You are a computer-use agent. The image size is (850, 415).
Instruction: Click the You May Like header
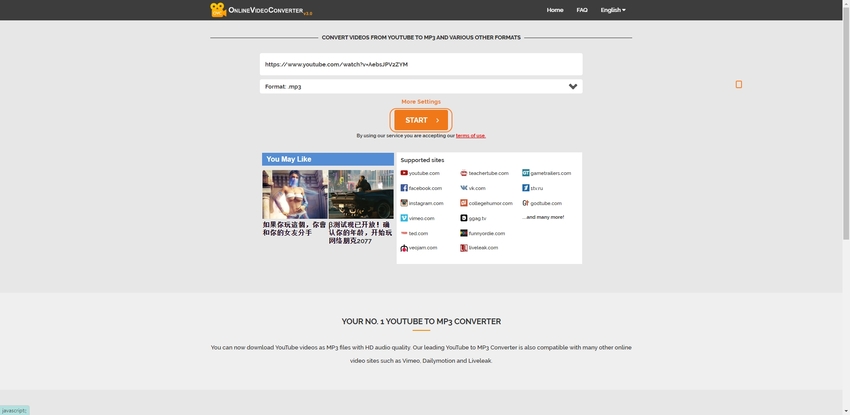click(x=328, y=159)
